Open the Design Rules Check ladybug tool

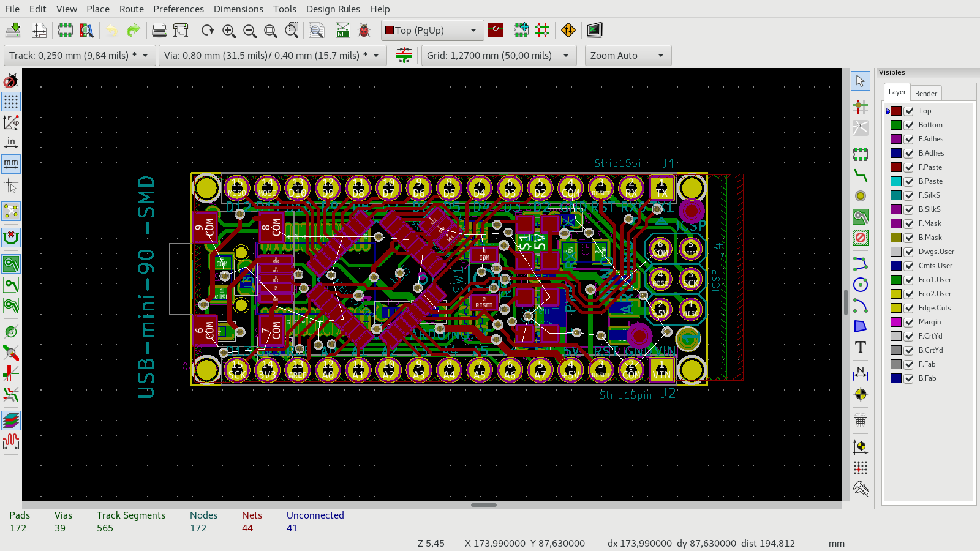364,30
